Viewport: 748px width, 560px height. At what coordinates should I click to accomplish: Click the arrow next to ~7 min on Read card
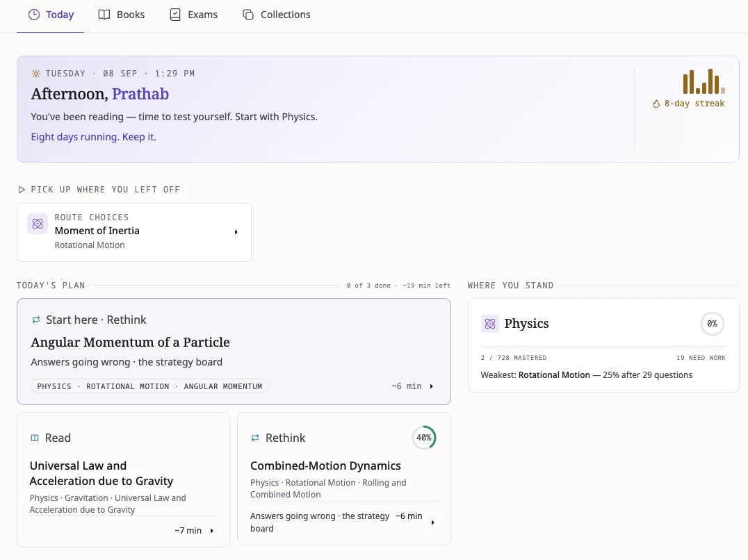pyautogui.click(x=212, y=530)
